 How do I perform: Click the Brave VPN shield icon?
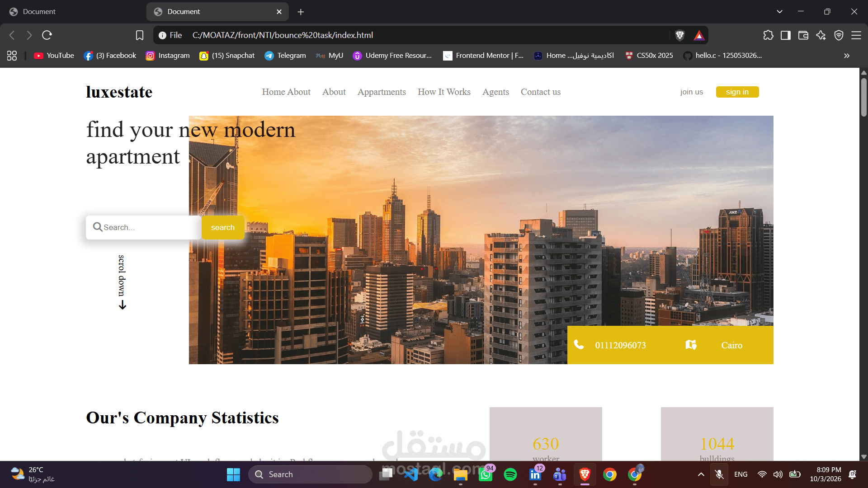[x=839, y=35]
